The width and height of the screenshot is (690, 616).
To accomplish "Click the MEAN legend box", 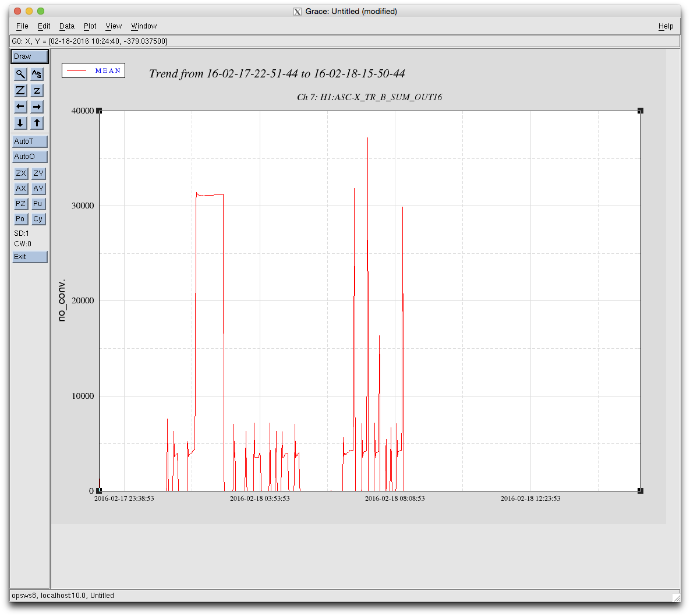I will point(93,70).
